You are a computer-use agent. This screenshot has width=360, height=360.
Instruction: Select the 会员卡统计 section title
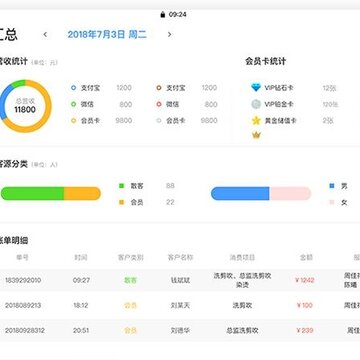[x=265, y=61]
